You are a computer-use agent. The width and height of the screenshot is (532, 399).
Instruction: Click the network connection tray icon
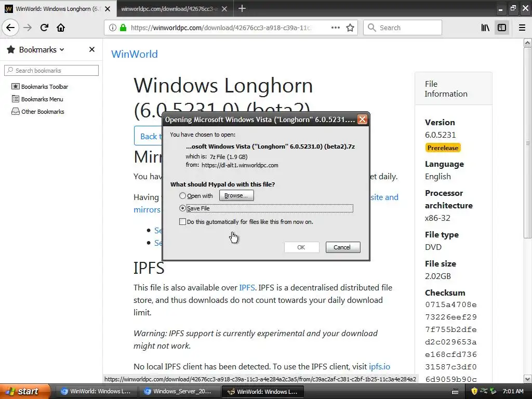pyautogui.click(x=484, y=391)
